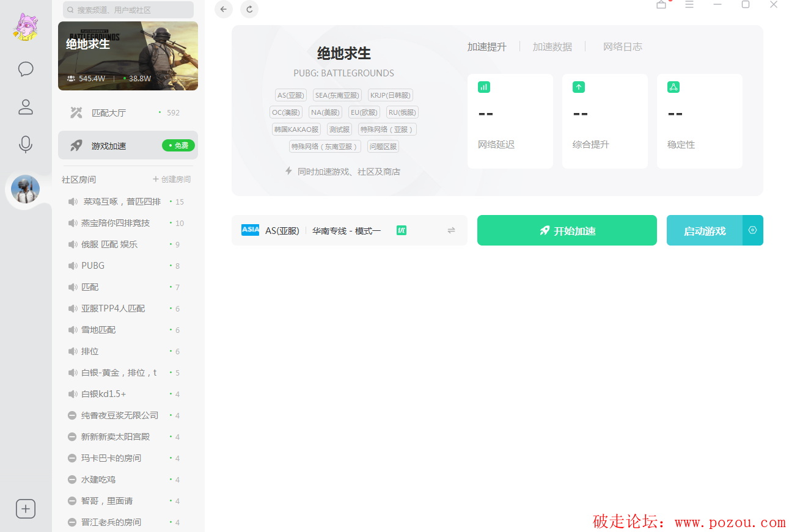Image resolution: width=789 pixels, height=532 pixels.
Task: Open launch game settings dropdown
Action: coord(753,230)
